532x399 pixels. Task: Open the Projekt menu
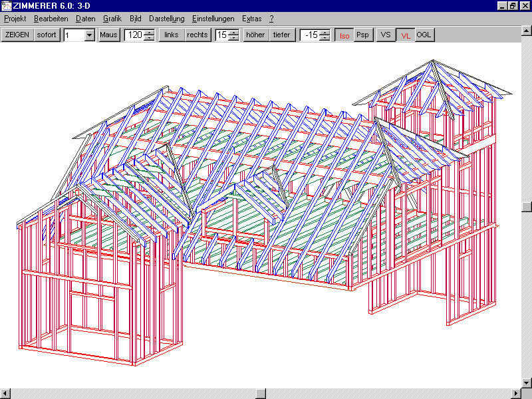pos(15,19)
